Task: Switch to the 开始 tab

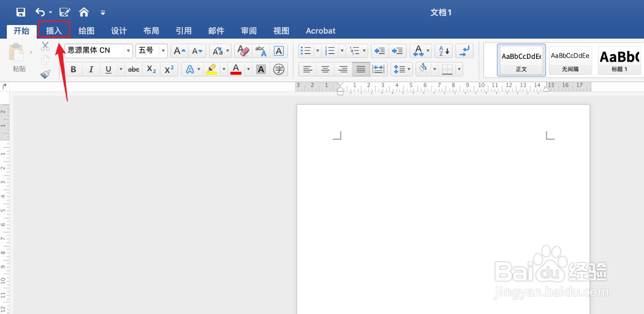Action: (x=21, y=31)
